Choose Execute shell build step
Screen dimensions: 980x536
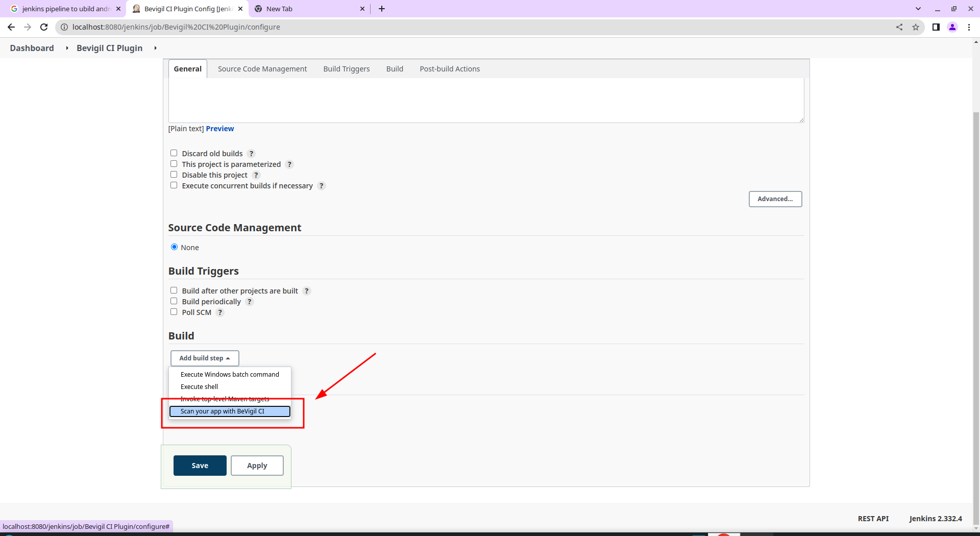coord(230,387)
